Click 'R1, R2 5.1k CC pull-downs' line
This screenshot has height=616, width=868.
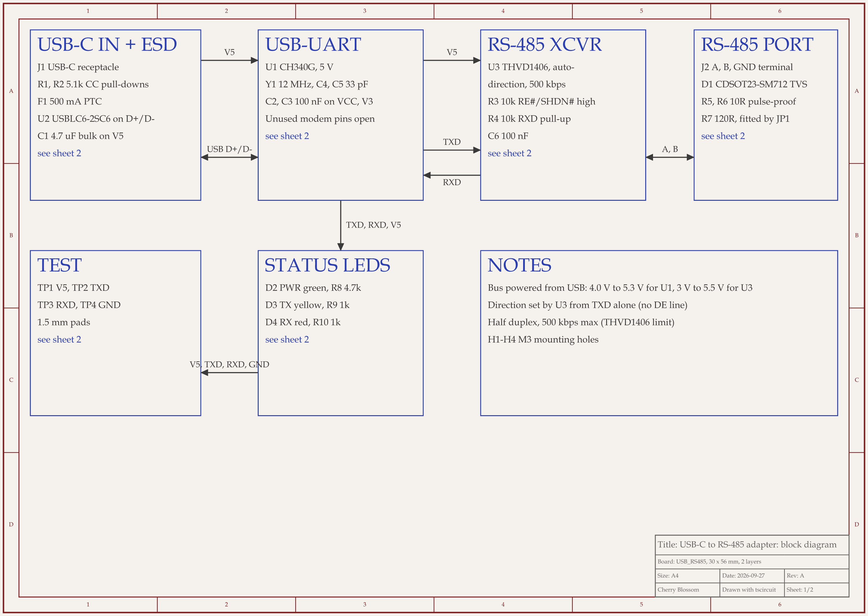click(x=93, y=84)
